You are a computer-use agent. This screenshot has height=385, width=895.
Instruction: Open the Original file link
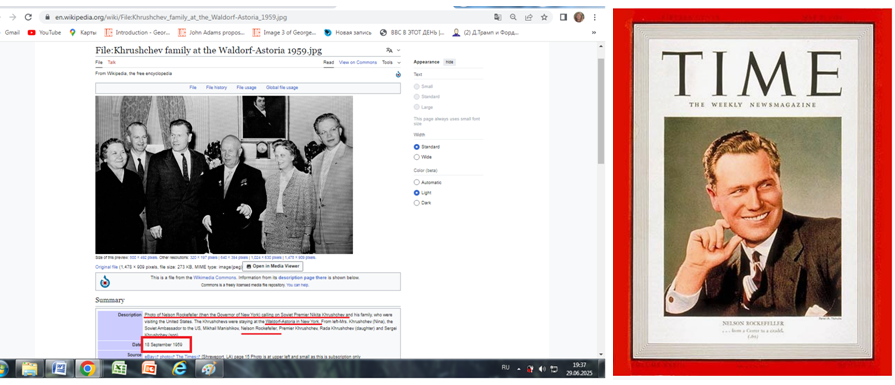pos(106,266)
